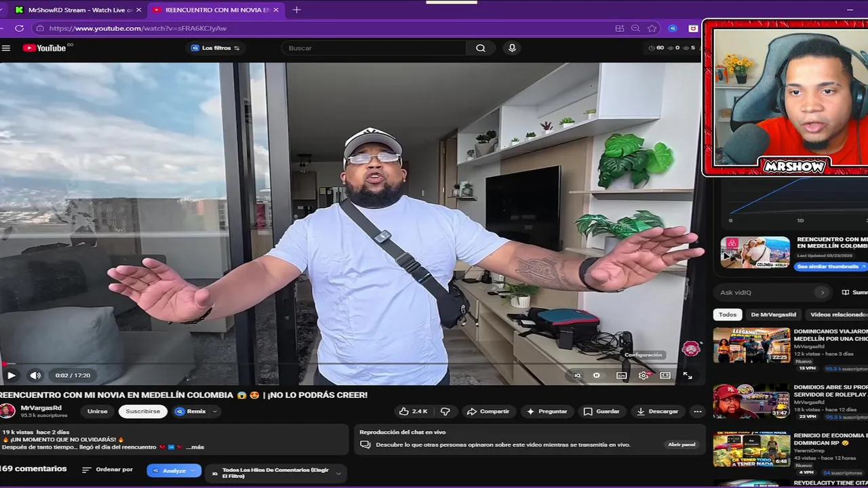Screen dimensions: 868x488
Task: Submit the Ask vidIQ arrow button
Action: point(823,292)
